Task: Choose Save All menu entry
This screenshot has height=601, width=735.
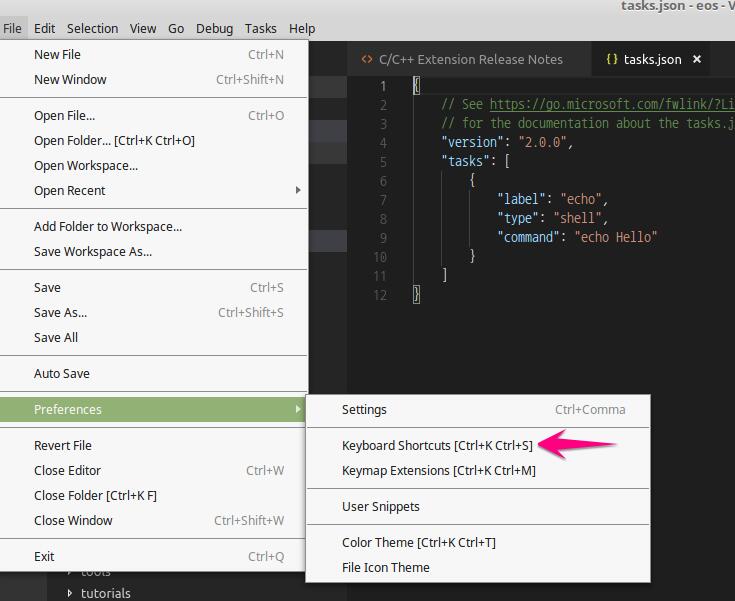Action: [x=154, y=338]
